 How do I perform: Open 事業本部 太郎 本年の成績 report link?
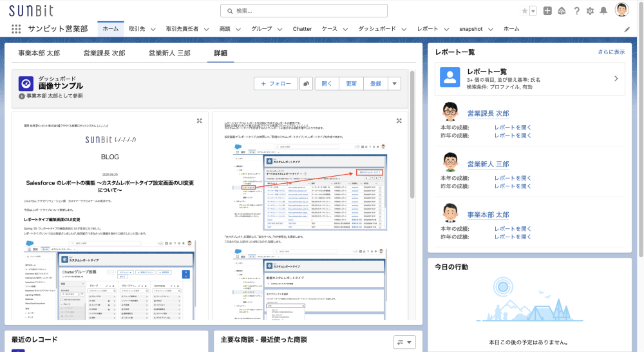[513, 229]
